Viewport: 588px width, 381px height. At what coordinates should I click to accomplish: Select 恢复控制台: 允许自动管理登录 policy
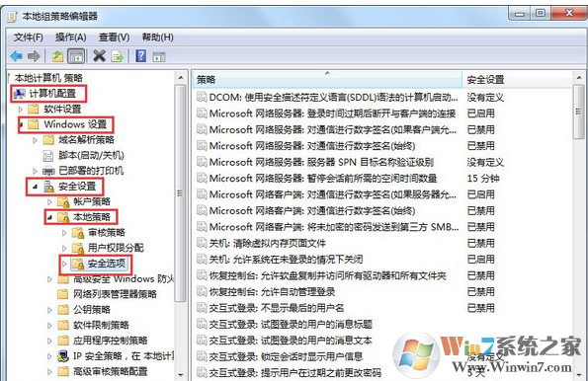tap(272, 292)
